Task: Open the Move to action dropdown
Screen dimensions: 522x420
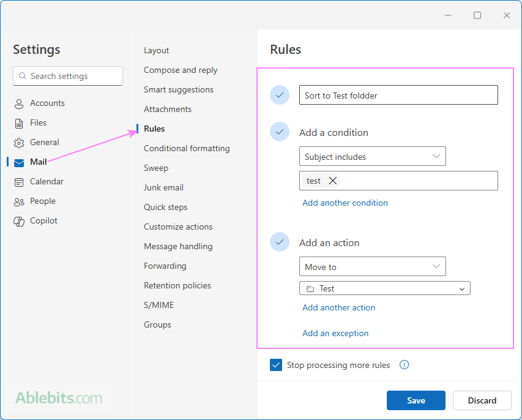Action: (x=372, y=267)
